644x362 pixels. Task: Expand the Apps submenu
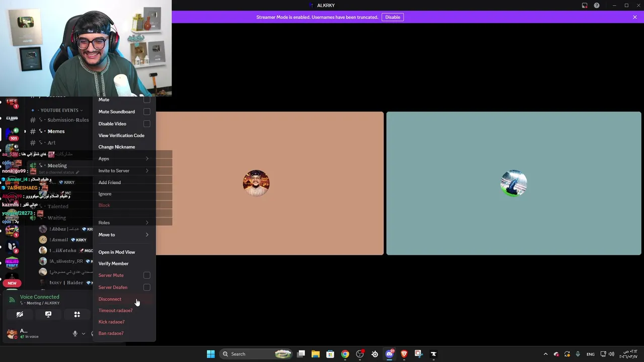coord(124,159)
